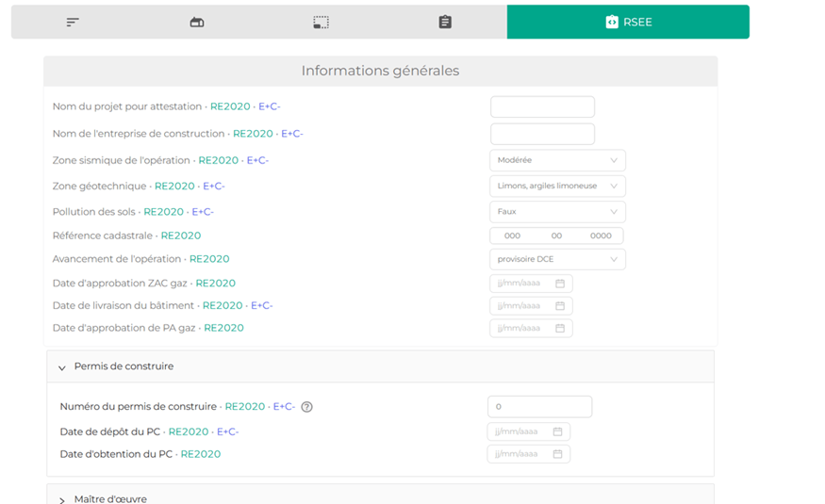Click the Date de livraison du bâtiment date field

click(x=531, y=306)
